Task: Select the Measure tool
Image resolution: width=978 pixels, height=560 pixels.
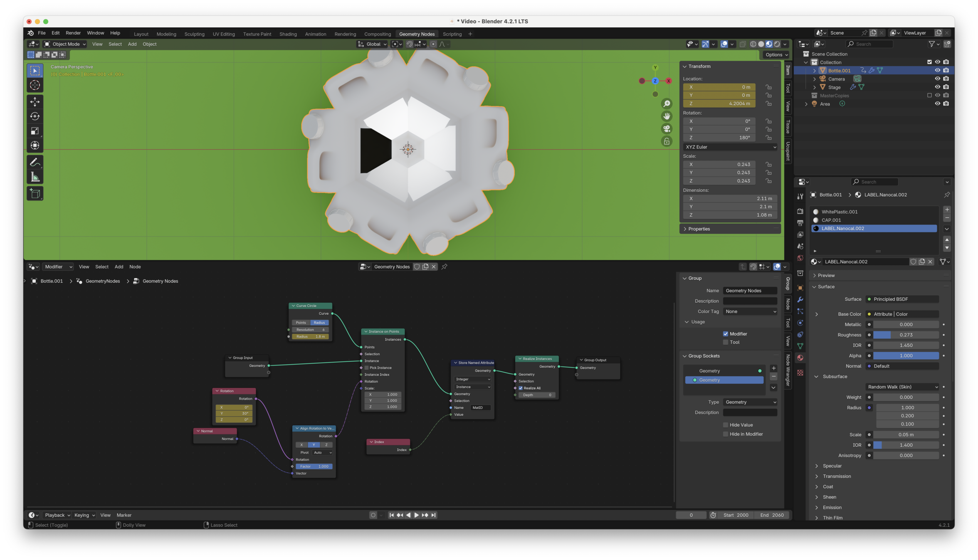Action: [x=35, y=178]
